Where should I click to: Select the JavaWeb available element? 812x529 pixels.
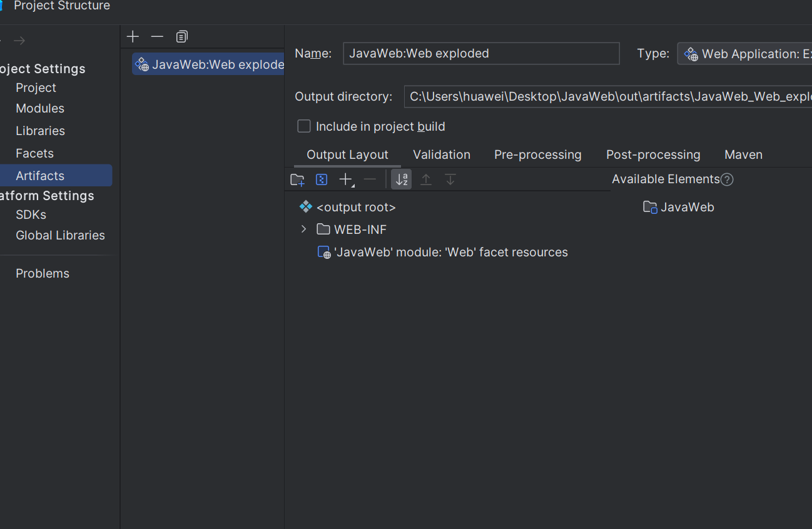click(x=686, y=208)
